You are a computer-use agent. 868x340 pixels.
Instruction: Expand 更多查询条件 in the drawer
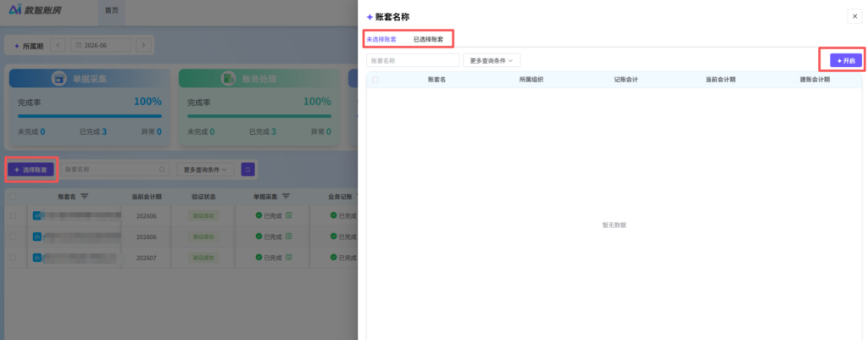(x=492, y=60)
